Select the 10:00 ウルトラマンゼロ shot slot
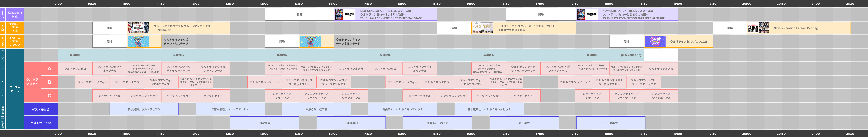This screenshot has width=868, height=137. pyautogui.click(x=75, y=68)
